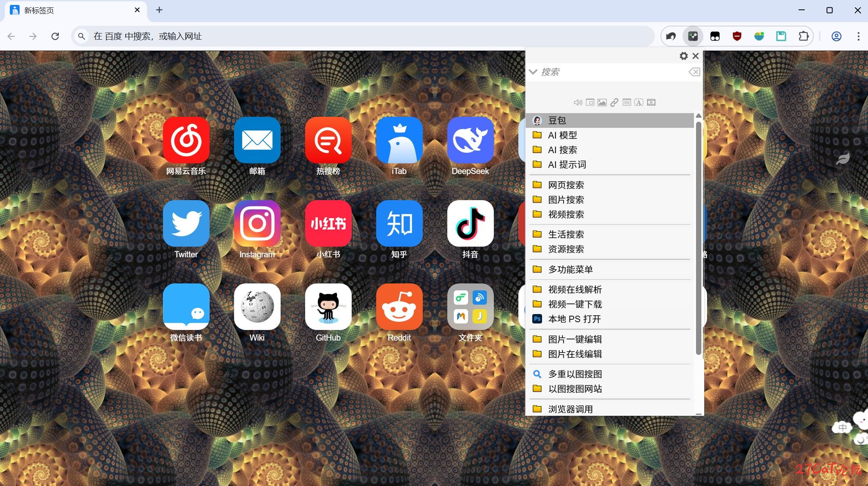Close the search panel with the X

point(696,56)
